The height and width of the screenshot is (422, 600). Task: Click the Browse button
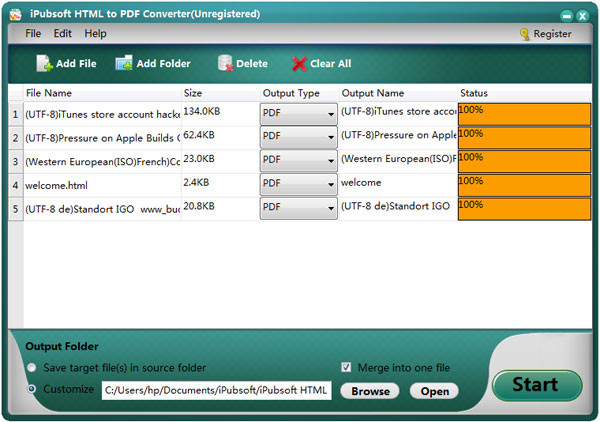(370, 391)
